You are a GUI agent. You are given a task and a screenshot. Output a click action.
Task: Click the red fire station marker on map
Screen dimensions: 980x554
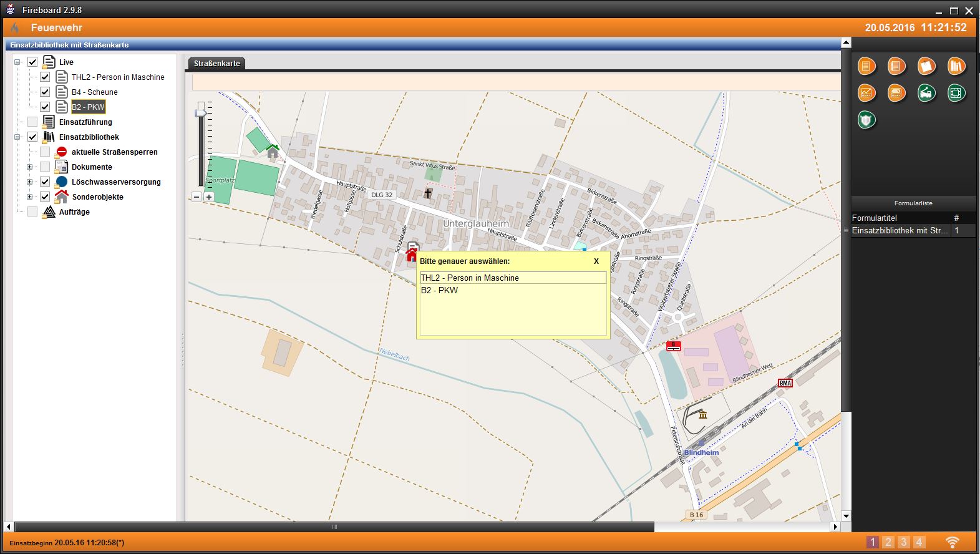[673, 346]
